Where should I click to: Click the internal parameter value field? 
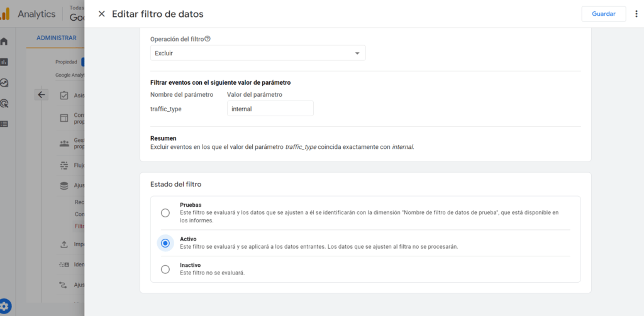tap(270, 109)
